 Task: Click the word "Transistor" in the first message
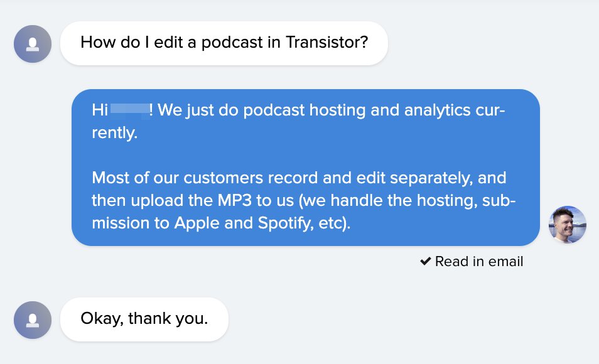[x=326, y=43]
